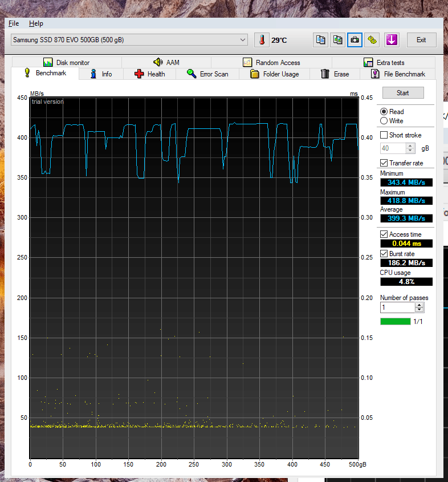Click the Minimum value 343.4 MB/s
448x482 pixels.
(x=406, y=183)
